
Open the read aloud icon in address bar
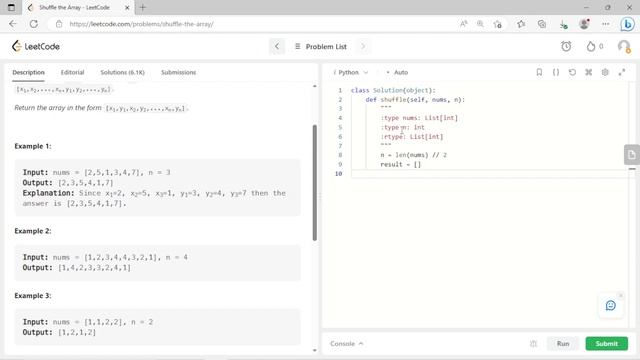coord(464,24)
